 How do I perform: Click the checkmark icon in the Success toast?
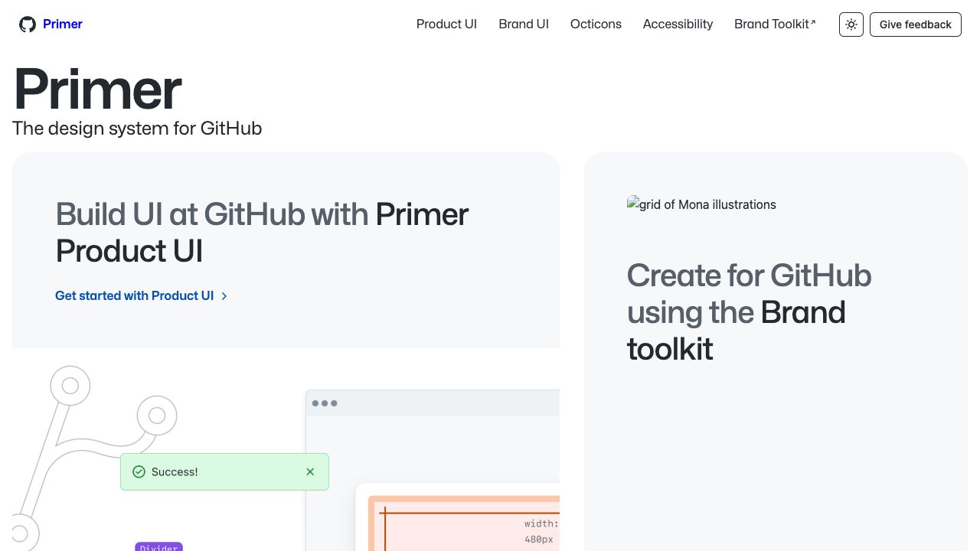139,471
